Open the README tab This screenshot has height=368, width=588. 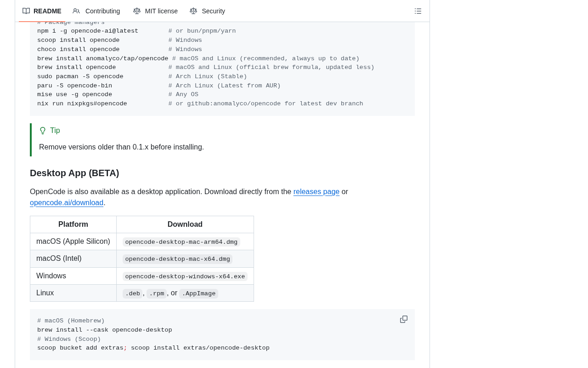(42, 11)
